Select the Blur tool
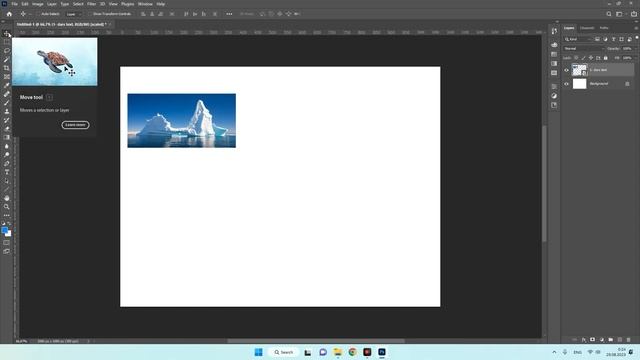640x360 pixels. (7, 146)
